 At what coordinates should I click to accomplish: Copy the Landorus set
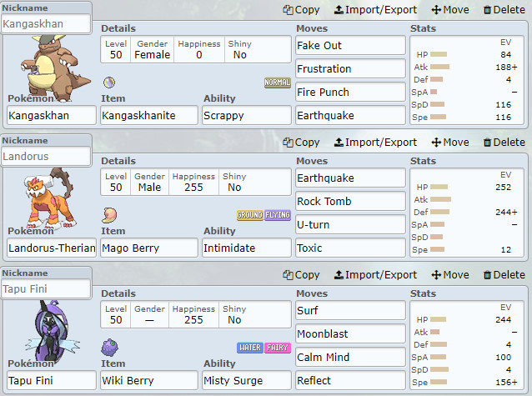301,143
